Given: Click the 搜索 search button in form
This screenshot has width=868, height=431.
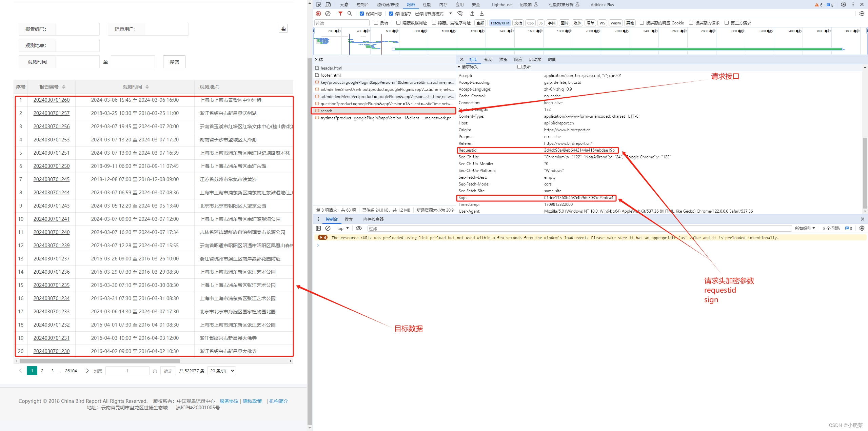Looking at the screenshot, I should (x=174, y=62).
